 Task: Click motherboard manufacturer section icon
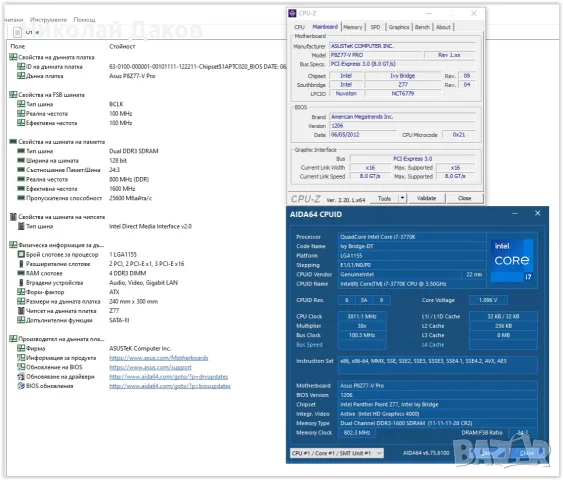pos(13,339)
